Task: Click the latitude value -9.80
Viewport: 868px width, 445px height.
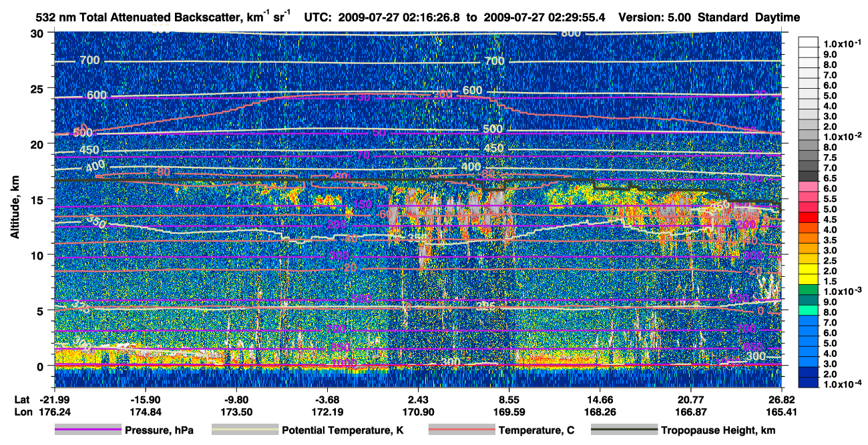Action: coord(237,398)
